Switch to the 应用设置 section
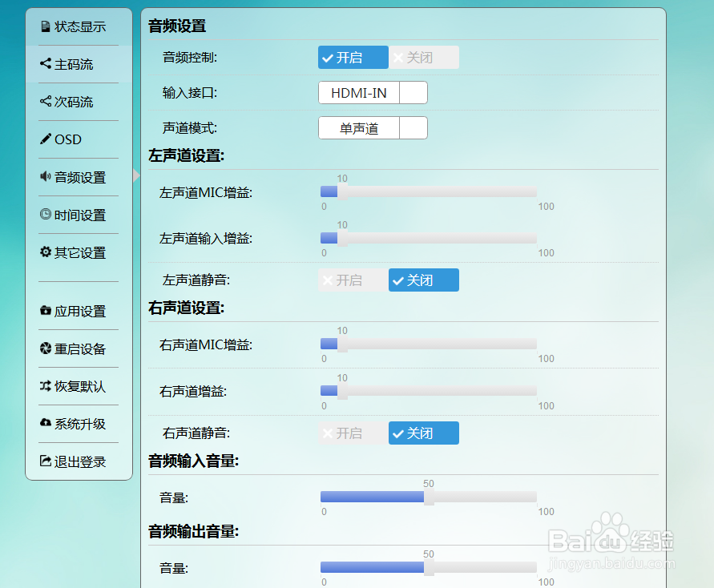The height and width of the screenshot is (588, 714). (x=78, y=311)
